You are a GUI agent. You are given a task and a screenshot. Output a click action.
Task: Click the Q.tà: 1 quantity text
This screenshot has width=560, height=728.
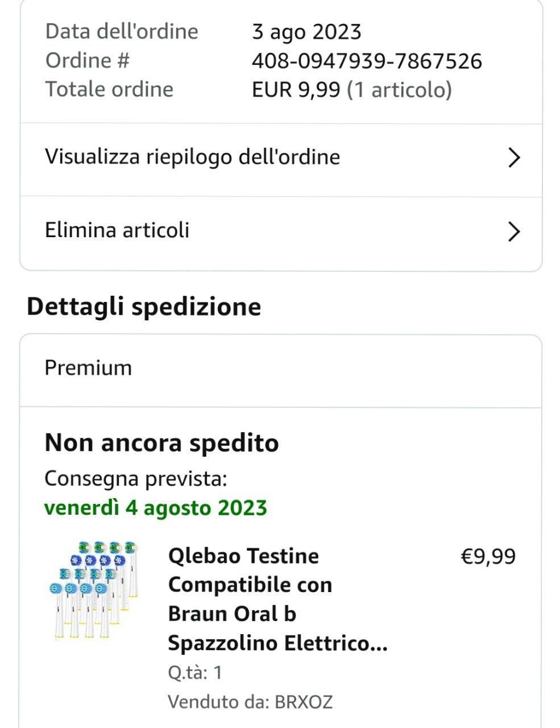(x=195, y=673)
